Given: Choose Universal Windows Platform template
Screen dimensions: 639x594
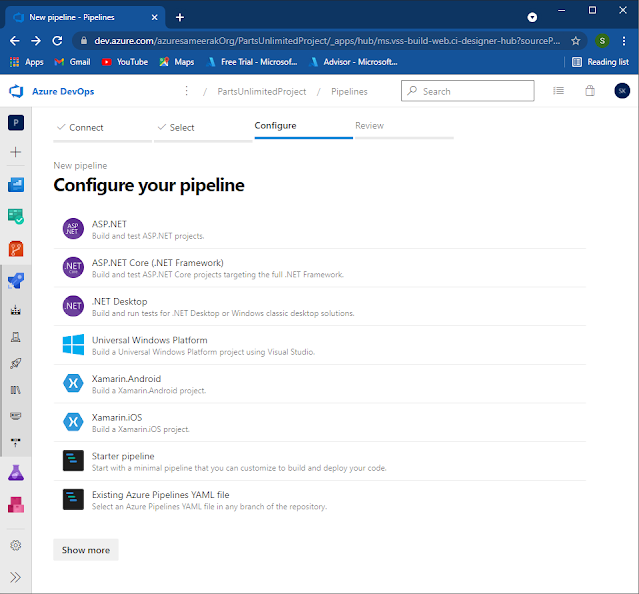Looking at the screenshot, I should (320, 345).
